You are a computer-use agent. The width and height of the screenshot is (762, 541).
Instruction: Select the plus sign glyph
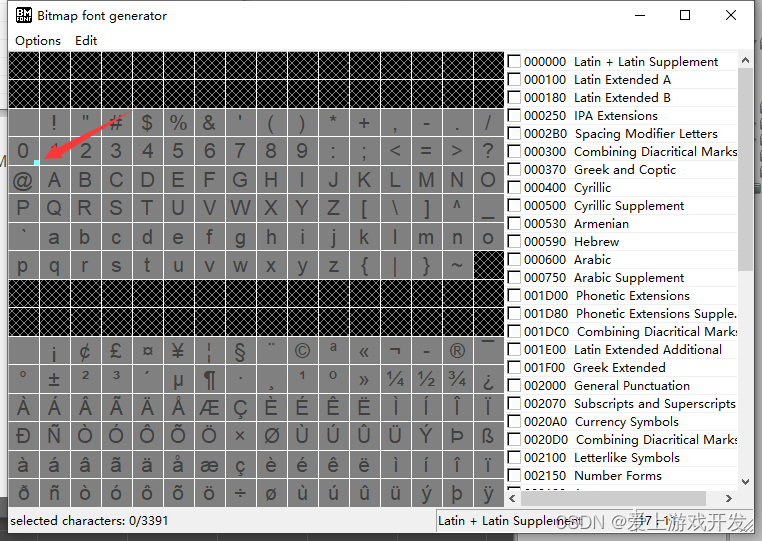coord(364,122)
